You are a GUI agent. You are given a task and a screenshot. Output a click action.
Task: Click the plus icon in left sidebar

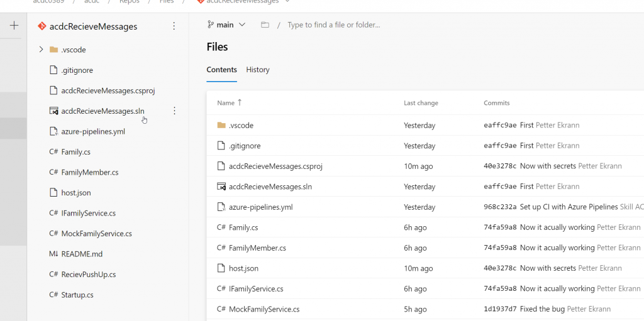click(x=14, y=26)
